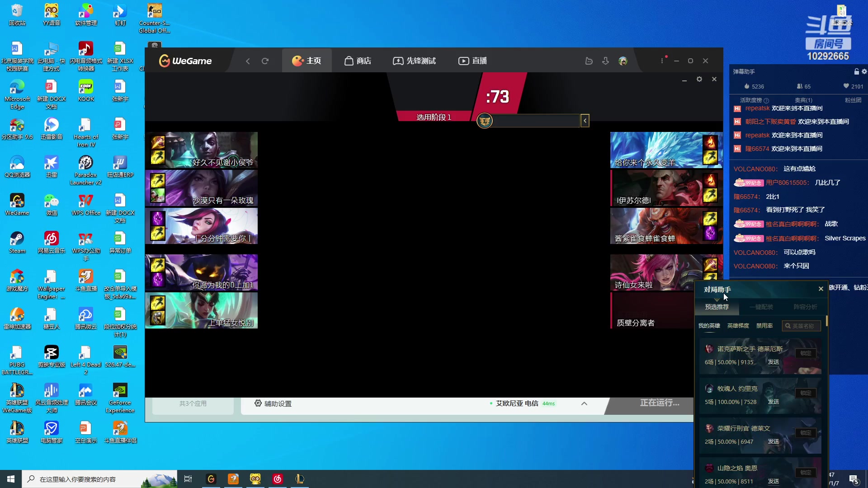Select teammate card 好久不见谢小侯爷
868x488 pixels.
click(x=202, y=150)
